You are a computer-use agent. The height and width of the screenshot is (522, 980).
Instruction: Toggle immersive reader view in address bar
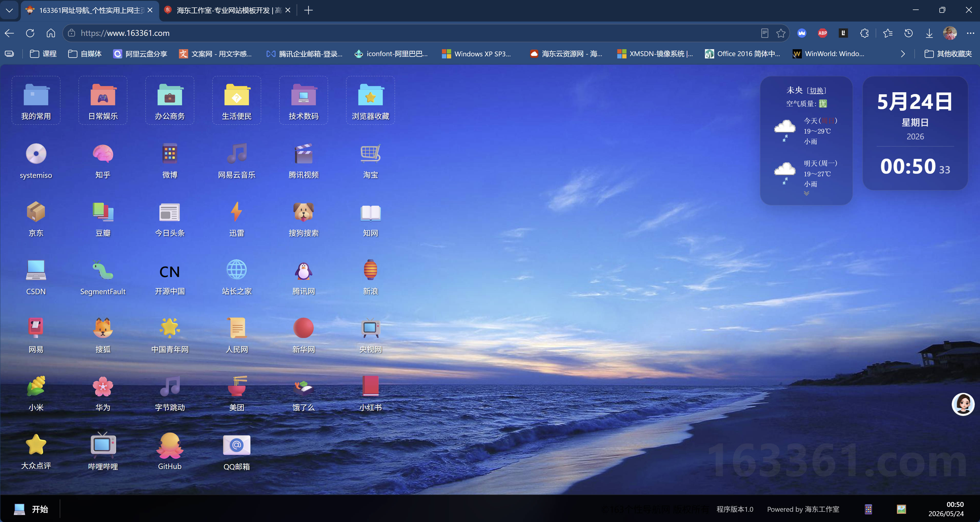pos(765,33)
